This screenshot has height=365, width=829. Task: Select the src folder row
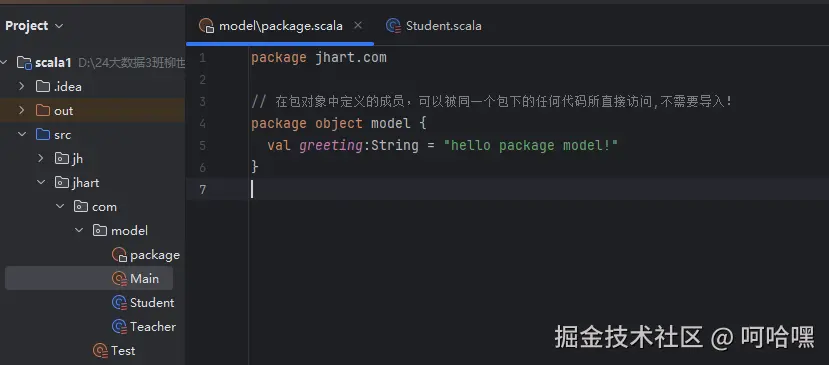(x=93, y=134)
